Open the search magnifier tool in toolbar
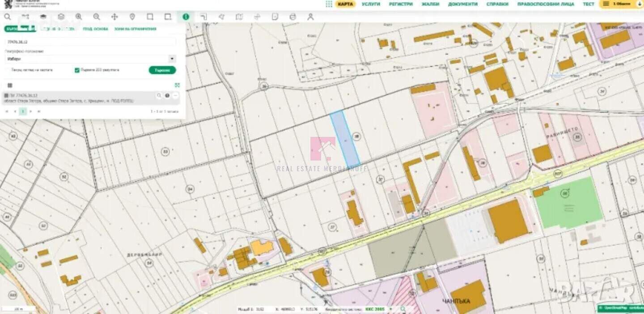This screenshot has height=314, width=644. point(8,17)
